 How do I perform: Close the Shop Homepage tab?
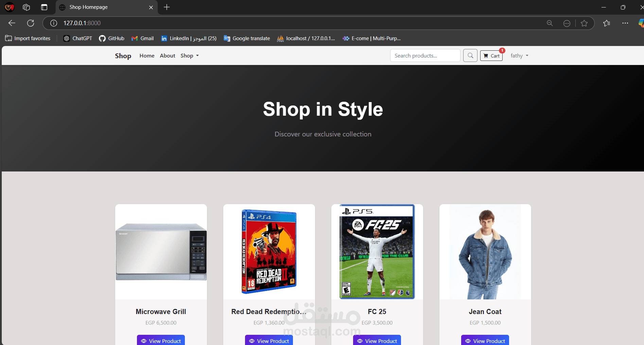(x=151, y=7)
